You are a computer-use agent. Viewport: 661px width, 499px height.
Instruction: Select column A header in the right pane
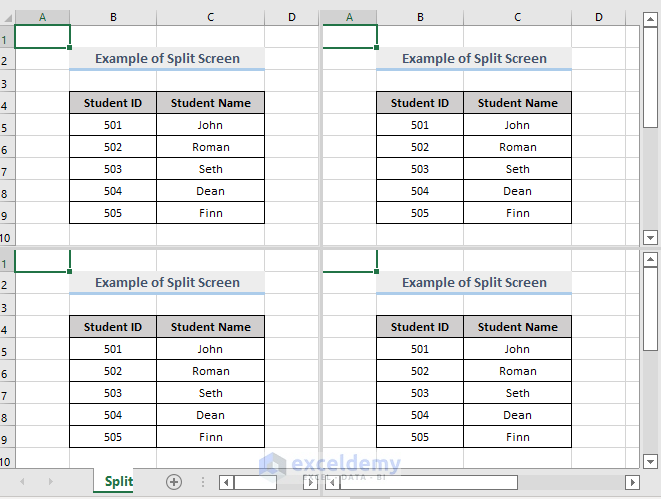click(x=349, y=17)
